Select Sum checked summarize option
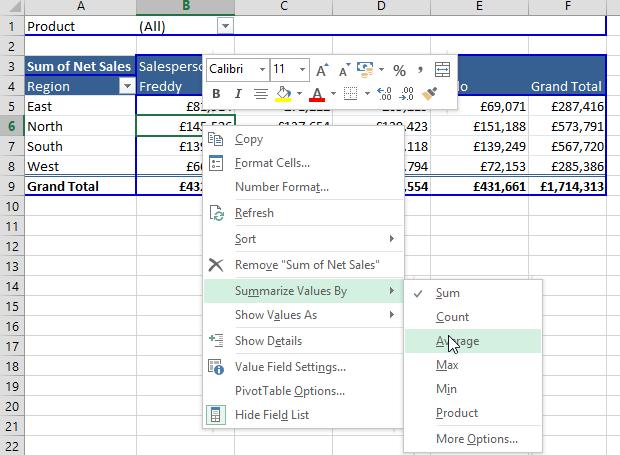The height and width of the screenshot is (455, 620). (x=448, y=293)
